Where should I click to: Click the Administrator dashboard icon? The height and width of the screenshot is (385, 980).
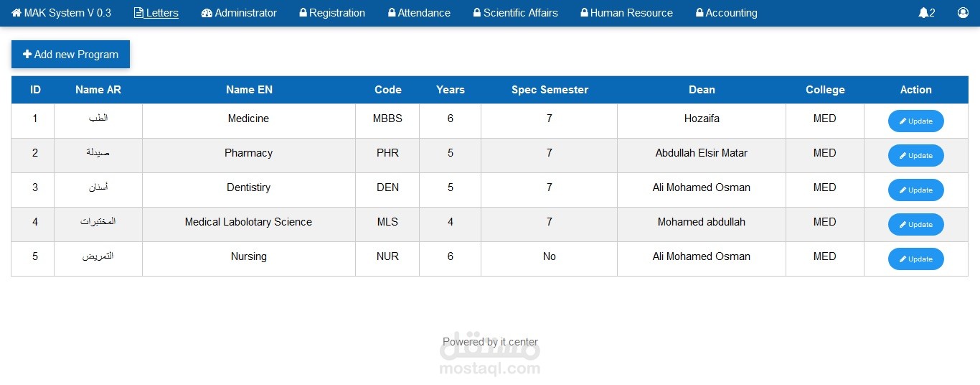pos(207,13)
